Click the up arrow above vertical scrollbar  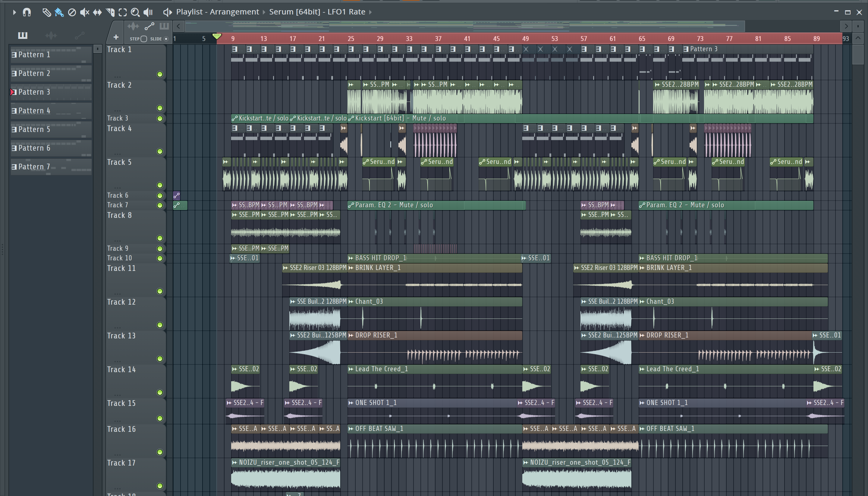tap(858, 38)
